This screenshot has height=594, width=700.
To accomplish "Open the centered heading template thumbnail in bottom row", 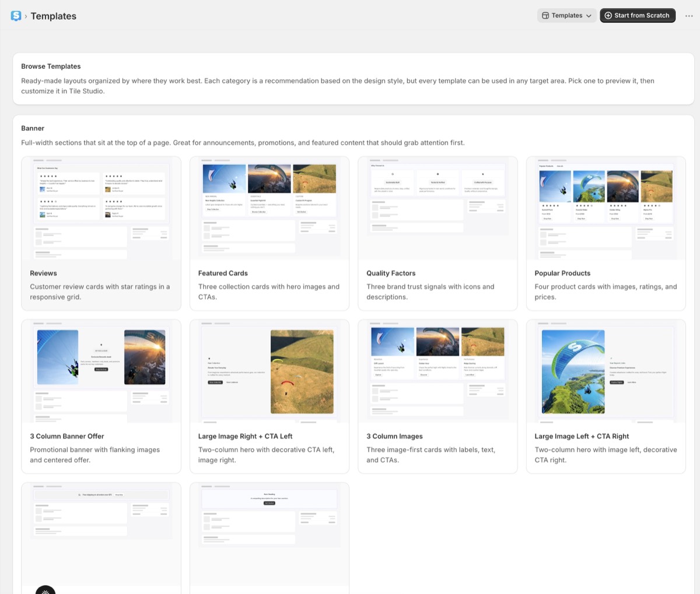I will (269, 535).
